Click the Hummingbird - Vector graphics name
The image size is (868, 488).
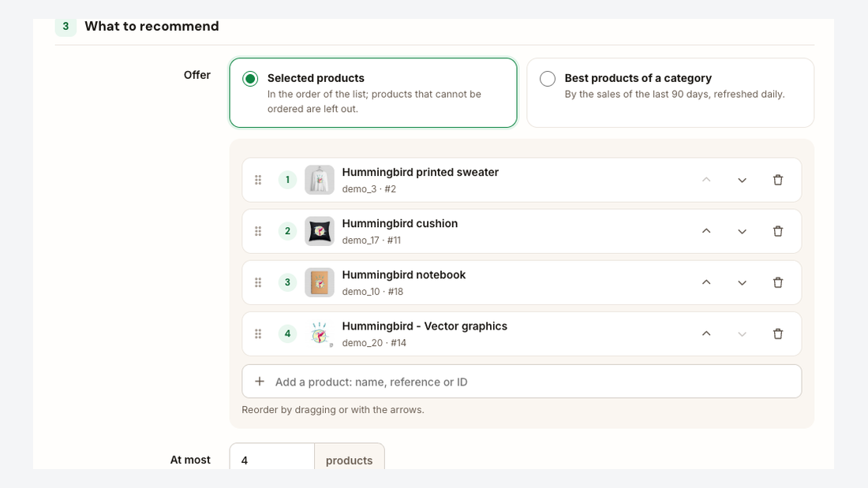point(425,326)
